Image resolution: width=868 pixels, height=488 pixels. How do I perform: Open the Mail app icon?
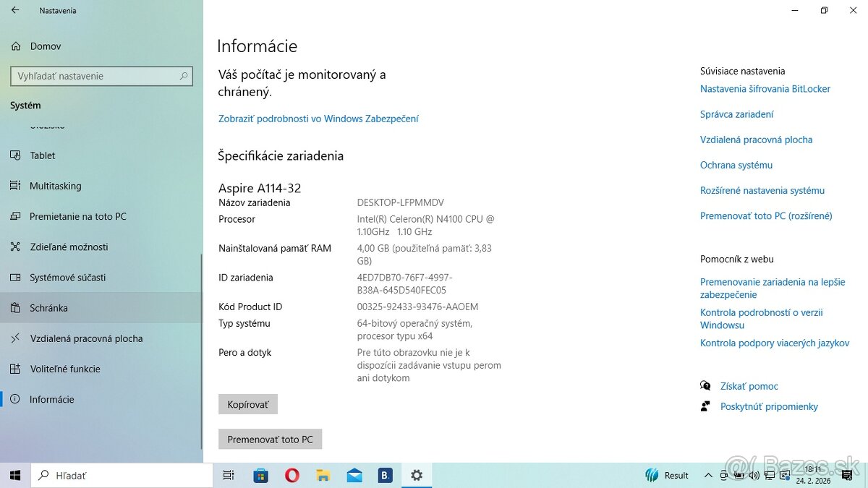pyautogui.click(x=354, y=475)
